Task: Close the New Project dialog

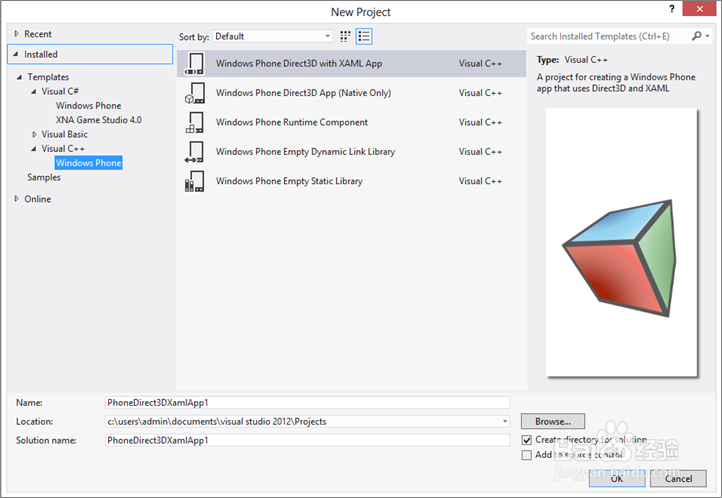Action: pyautogui.click(x=699, y=9)
